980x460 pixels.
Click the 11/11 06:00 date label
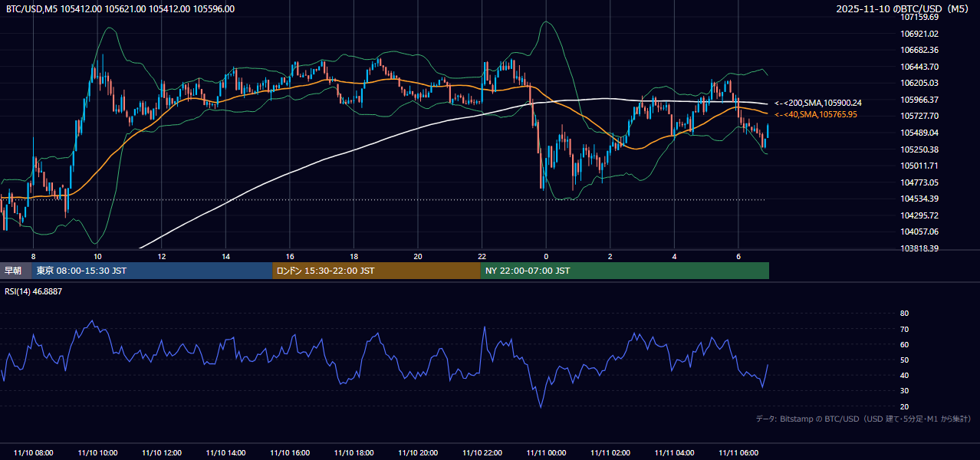point(738,453)
